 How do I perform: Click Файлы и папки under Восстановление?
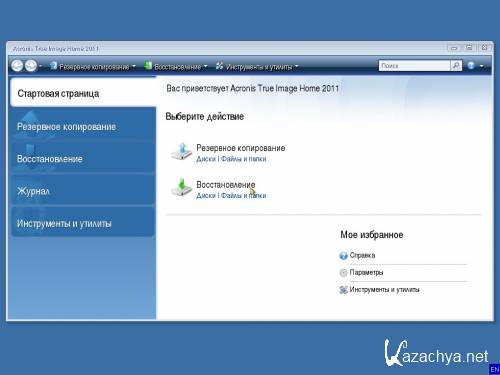tap(243, 195)
